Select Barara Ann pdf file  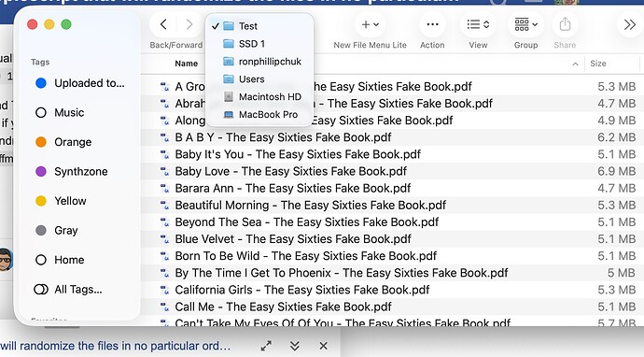(x=293, y=188)
